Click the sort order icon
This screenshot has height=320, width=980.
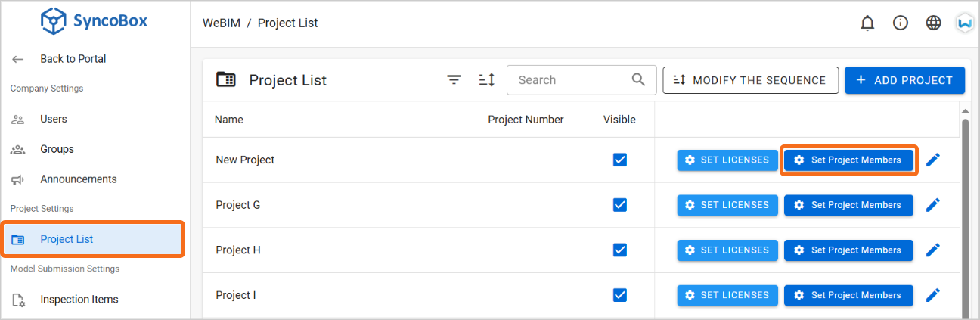486,80
